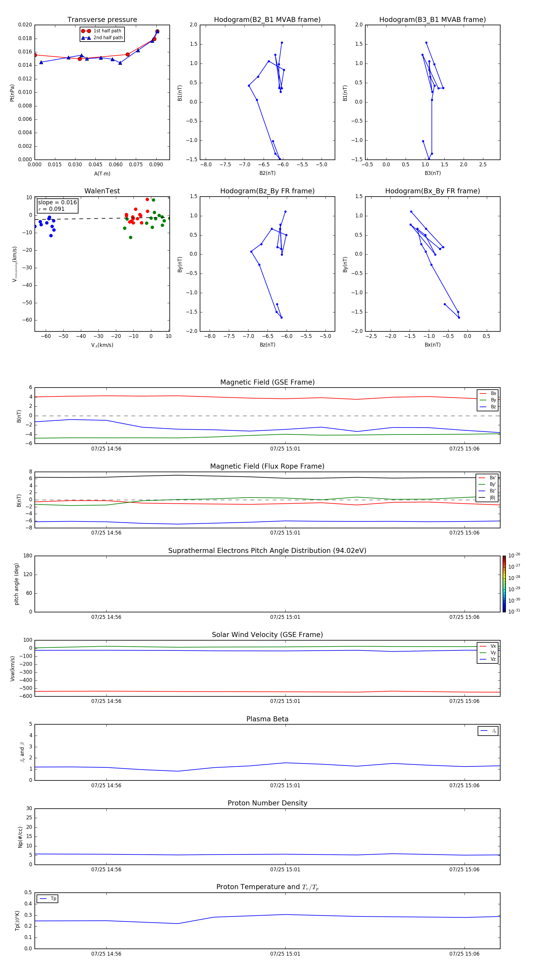Click the 'B2(nT)' x-axis label
The width and height of the screenshot is (535, 980).
267,173
